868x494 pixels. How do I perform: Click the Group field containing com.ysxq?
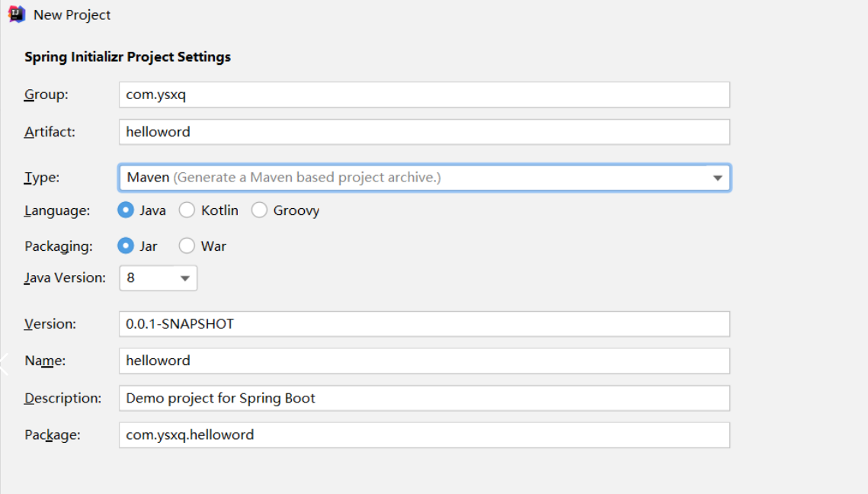424,95
